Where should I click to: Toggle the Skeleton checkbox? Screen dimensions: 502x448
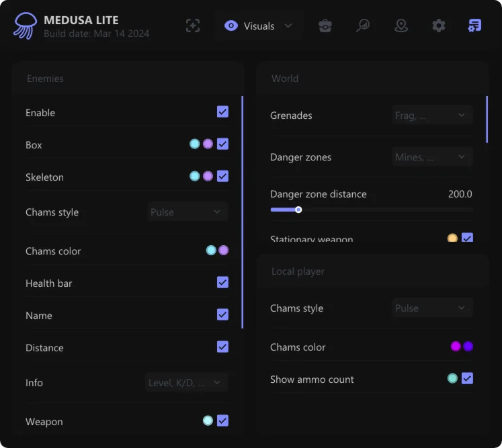pos(222,176)
